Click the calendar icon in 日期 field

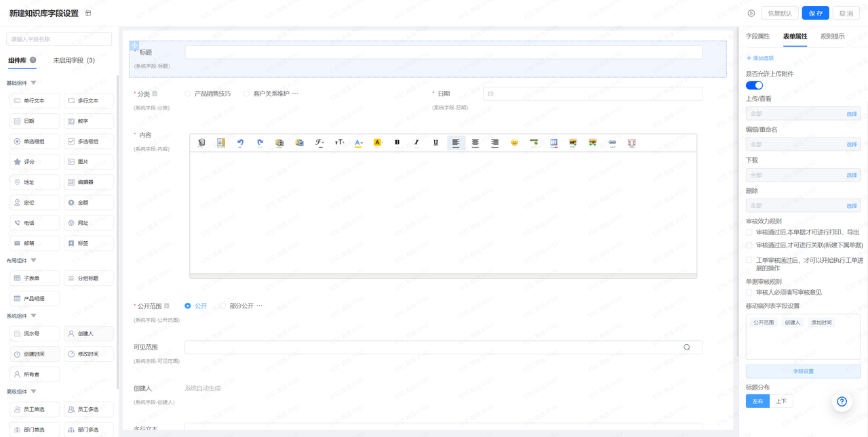coord(491,93)
